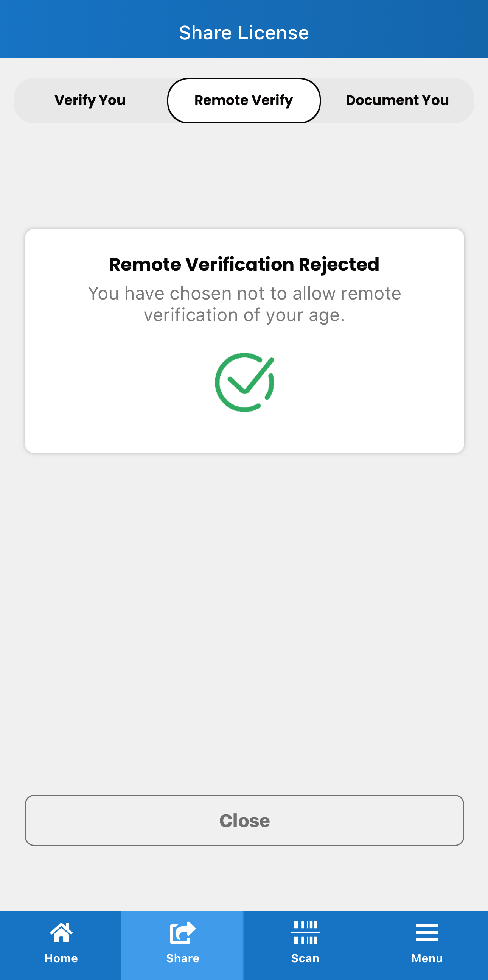
Task: Click the word 'Rejected' in the card heading
Action: (x=339, y=264)
